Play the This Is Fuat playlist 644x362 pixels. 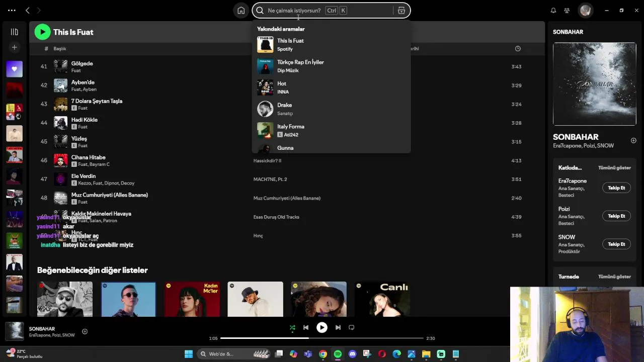[x=43, y=32]
